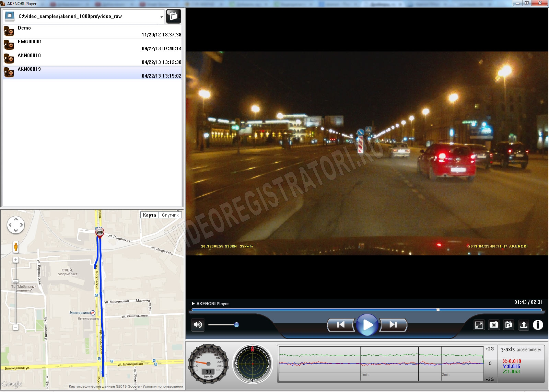Click the video progress bar handle
Screen dimensions: 549x392
pos(438,310)
